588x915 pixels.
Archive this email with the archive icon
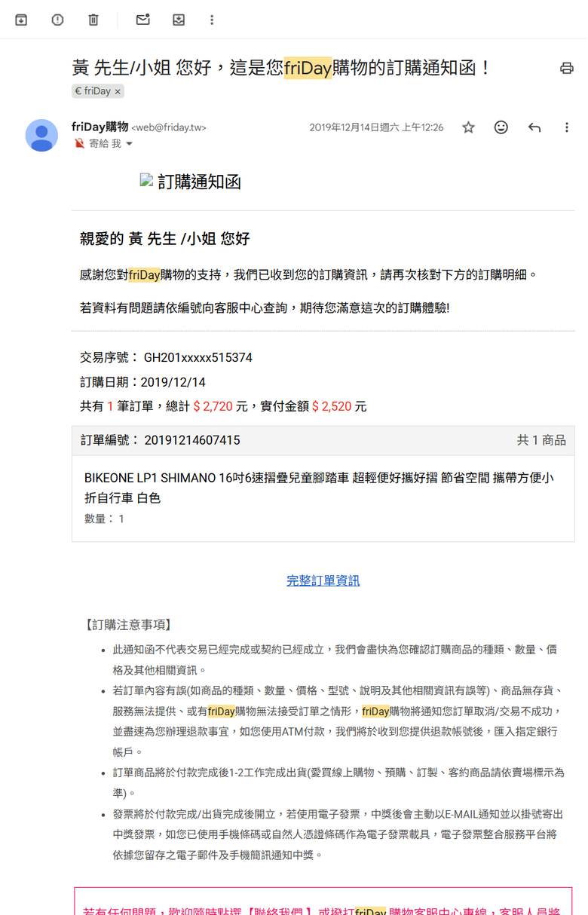tap(21, 20)
